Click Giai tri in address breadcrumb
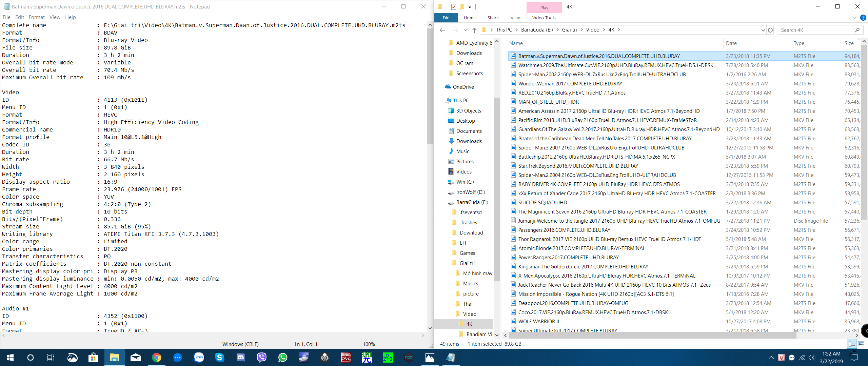This screenshot has width=868, height=366. [x=569, y=30]
